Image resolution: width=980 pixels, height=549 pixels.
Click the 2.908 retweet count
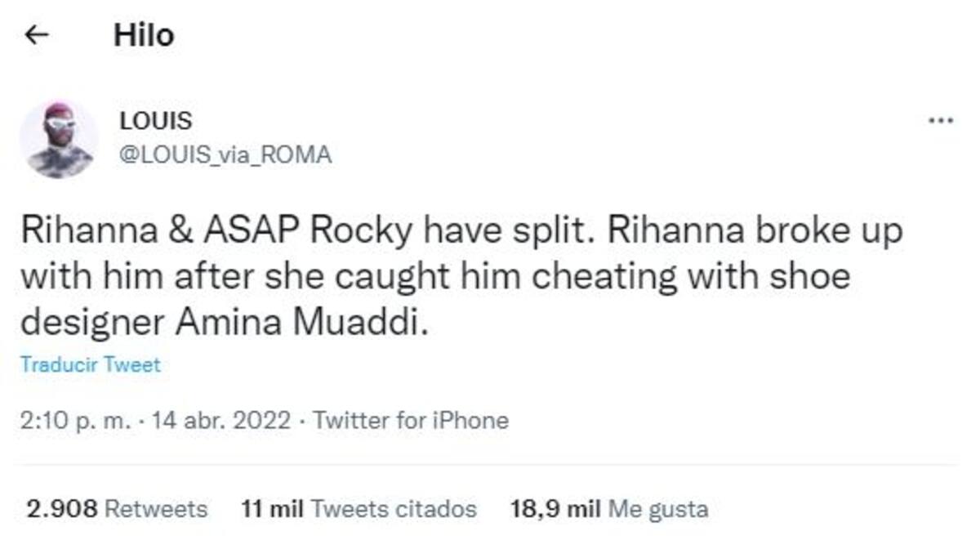(x=63, y=510)
